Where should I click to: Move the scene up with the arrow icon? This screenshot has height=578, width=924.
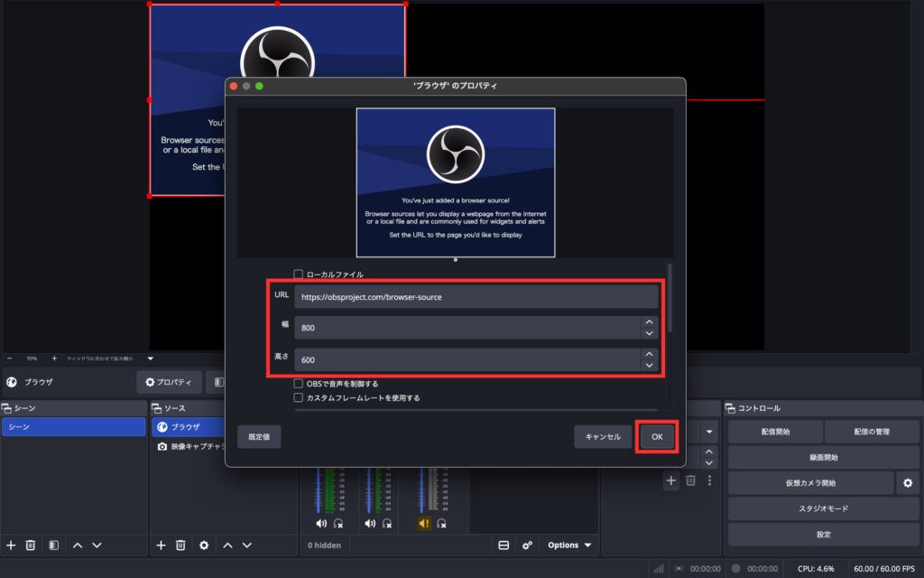78,545
